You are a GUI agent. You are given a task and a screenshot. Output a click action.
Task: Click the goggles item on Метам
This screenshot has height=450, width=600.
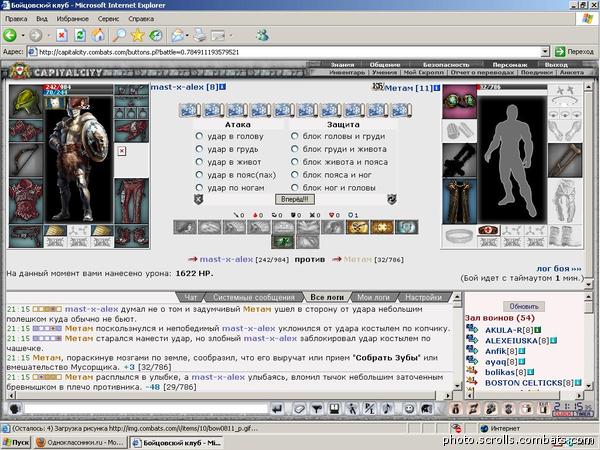[x=460, y=101]
